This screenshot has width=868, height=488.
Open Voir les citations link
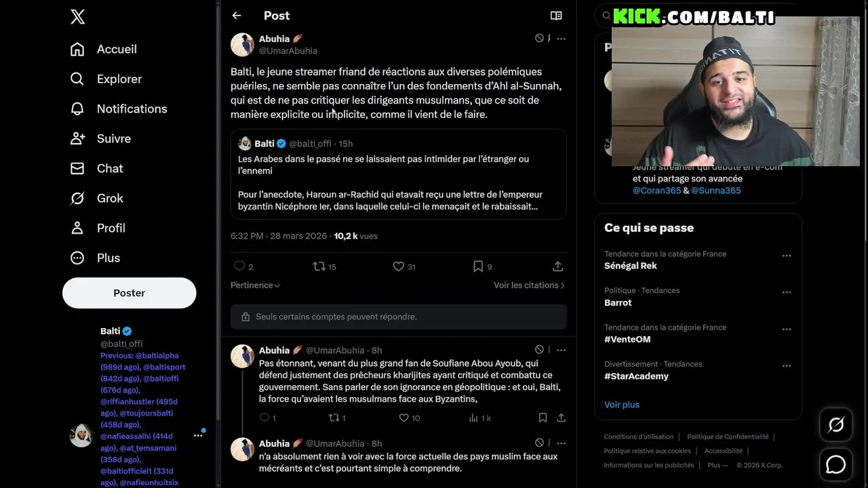coord(529,285)
